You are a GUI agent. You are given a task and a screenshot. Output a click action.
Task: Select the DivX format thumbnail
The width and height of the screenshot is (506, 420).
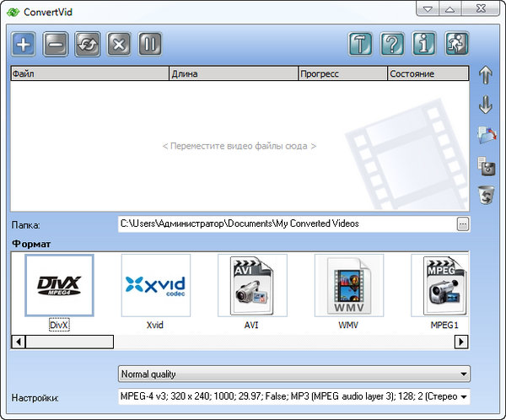point(59,285)
